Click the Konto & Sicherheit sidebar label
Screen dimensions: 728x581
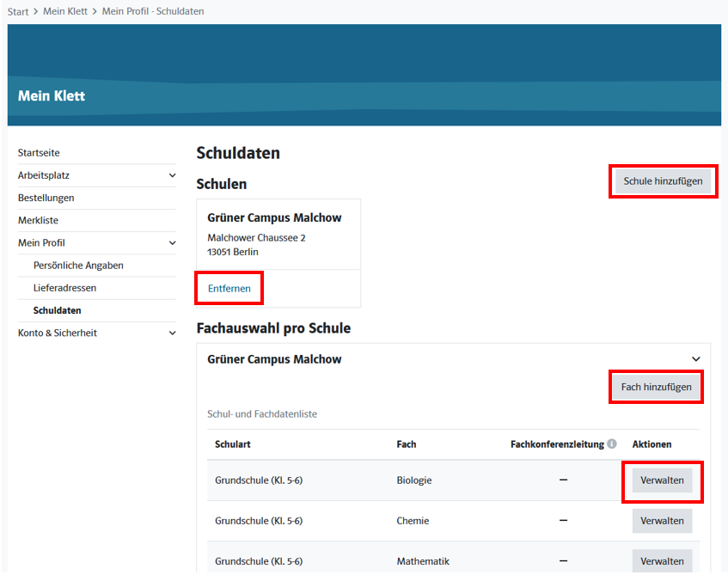tap(58, 333)
